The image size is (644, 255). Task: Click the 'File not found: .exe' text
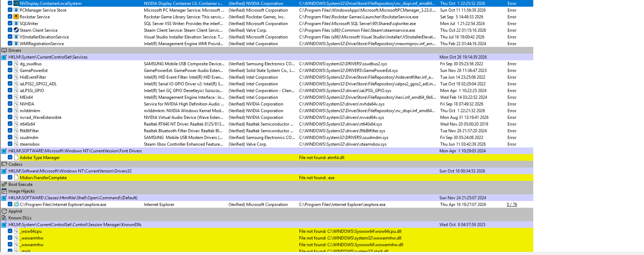point(317,178)
